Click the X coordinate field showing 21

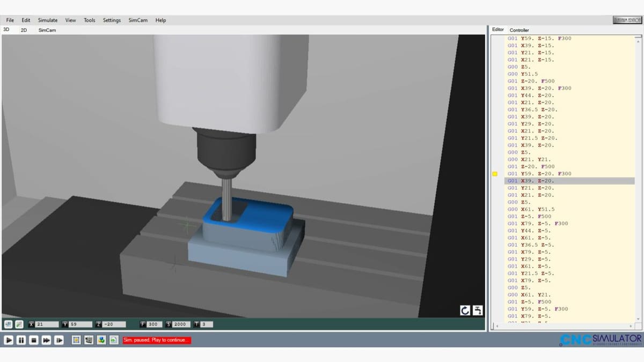click(x=45, y=324)
